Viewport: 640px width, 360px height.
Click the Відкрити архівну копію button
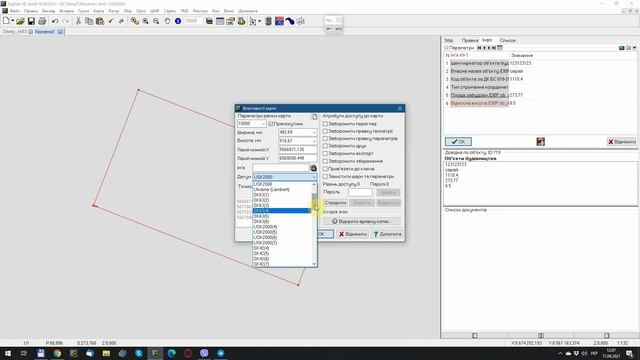click(x=361, y=221)
